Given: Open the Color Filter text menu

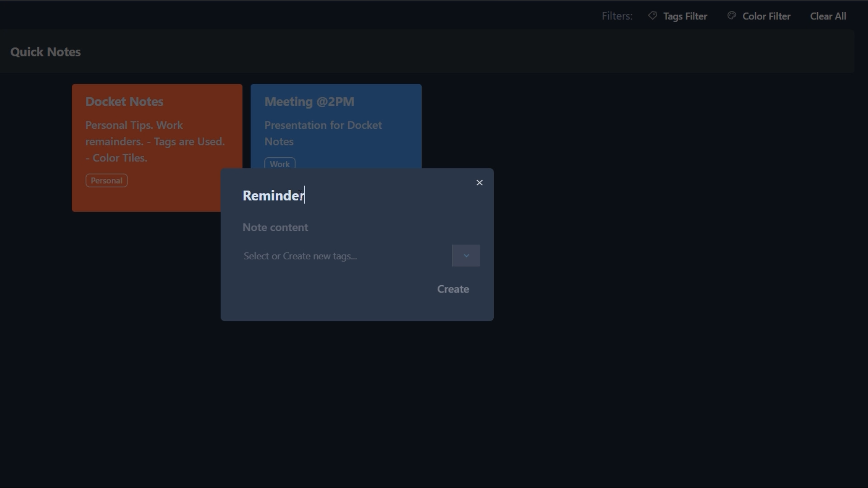Looking at the screenshot, I should 766,16.
